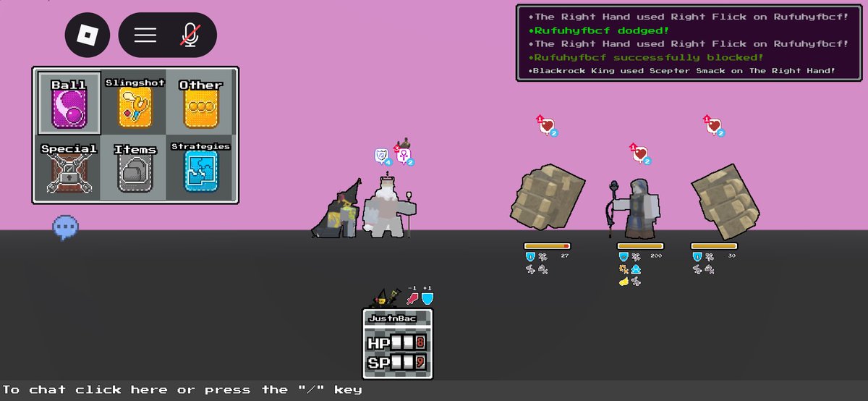
Task: Click the "Rufuhyfbcf dodged!" log line
Action: 598,30
